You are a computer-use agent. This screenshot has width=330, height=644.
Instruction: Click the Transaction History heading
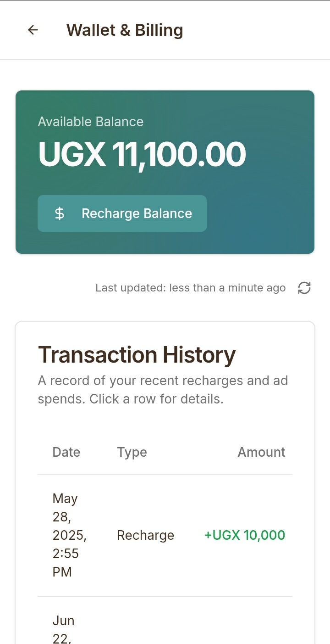(x=137, y=355)
